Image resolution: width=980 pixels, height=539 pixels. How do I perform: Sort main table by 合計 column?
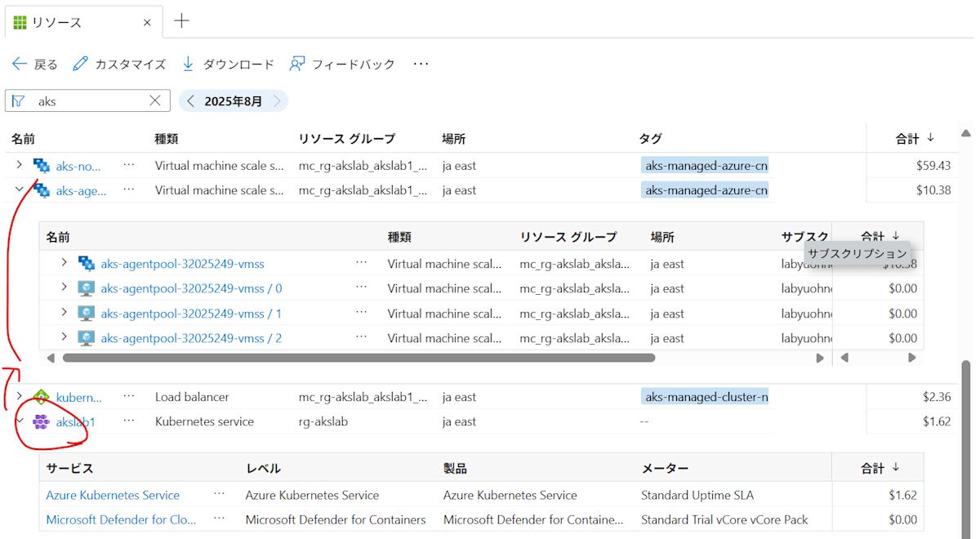point(915,139)
